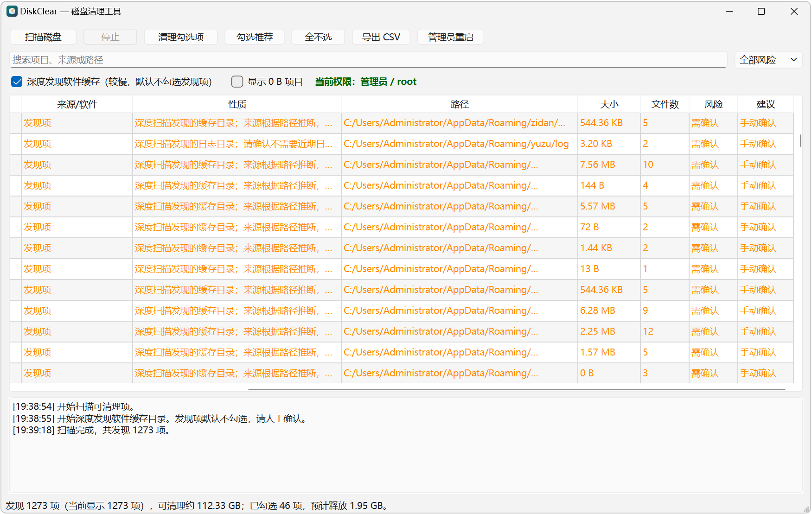Viewport: 812px width, 514px height.
Task: Click file count 12 in 2.25 MB row
Action: (x=665, y=331)
